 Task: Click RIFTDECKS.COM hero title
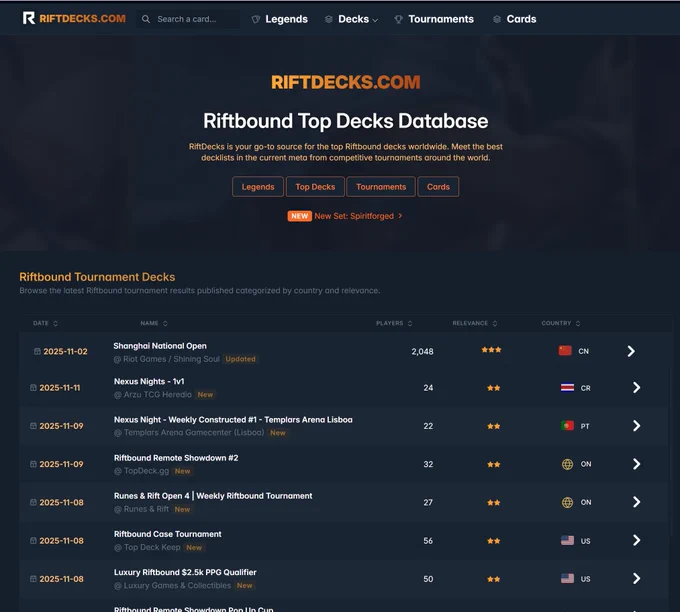(346, 82)
